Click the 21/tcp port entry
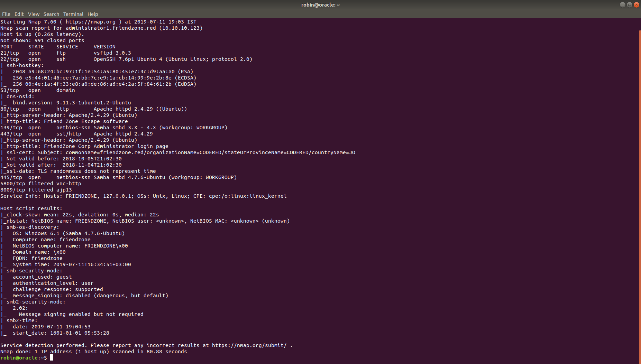 click(x=10, y=53)
